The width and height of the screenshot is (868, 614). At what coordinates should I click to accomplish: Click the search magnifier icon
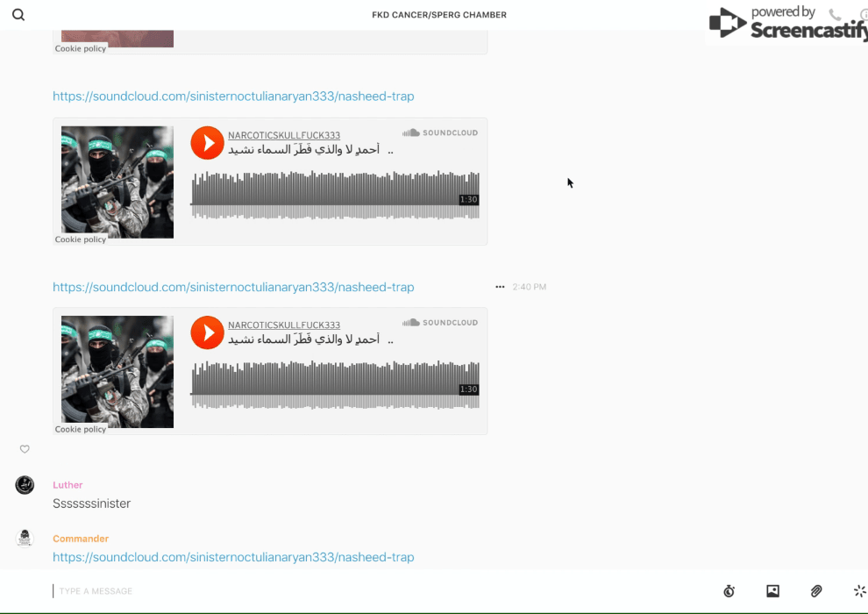(18, 15)
